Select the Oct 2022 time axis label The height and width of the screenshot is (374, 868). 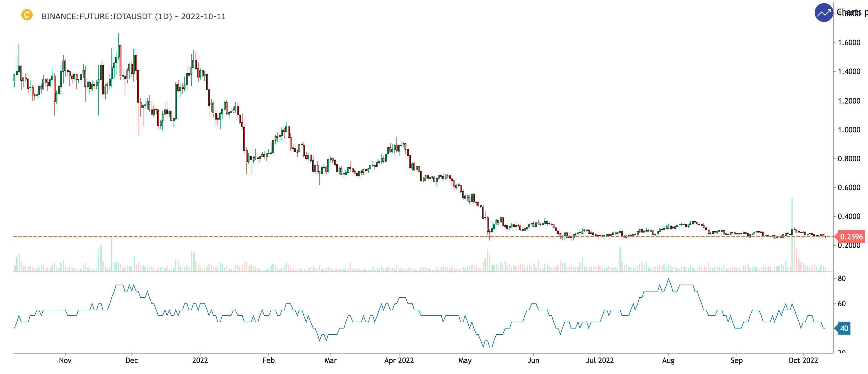point(803,361)
